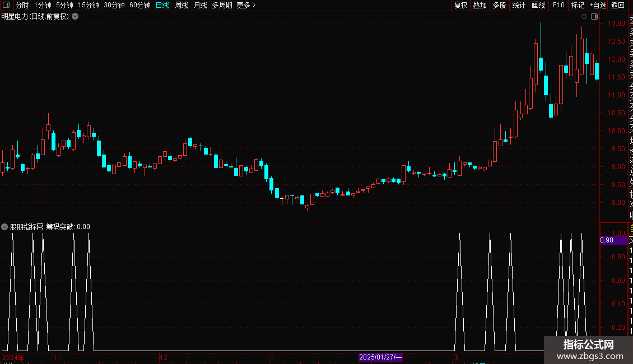633x364 pixels.
Task: Click the diamond icon in chart header
Action: pyautogui.click(x=584, y=17)
